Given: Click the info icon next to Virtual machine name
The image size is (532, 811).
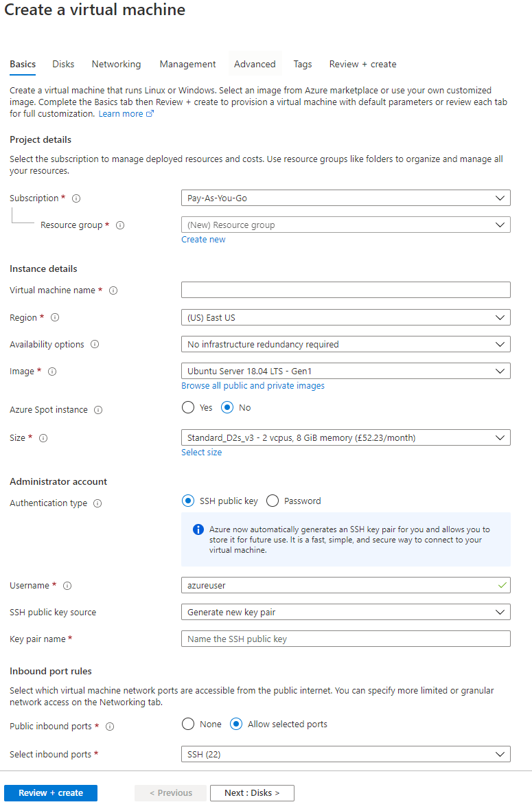Looking at the screenshot, I should click(113, 290).
